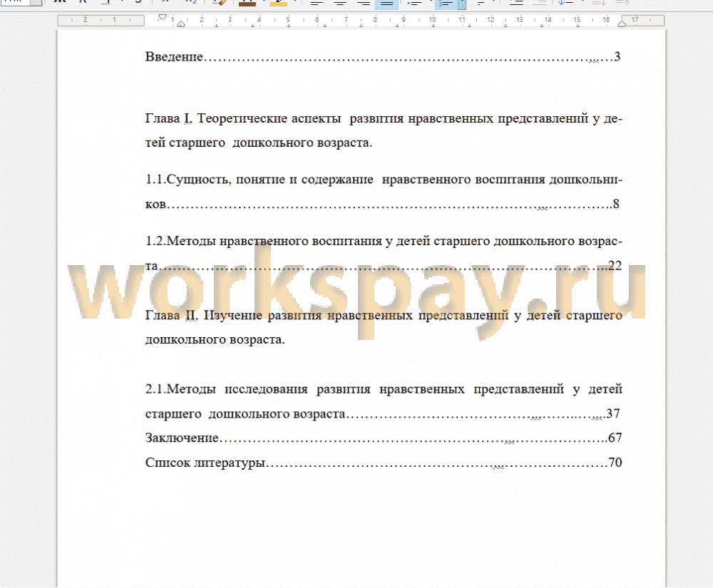Click the center alignment icon in toolbar
This screenshot has height=588, width=713.
pyautogui.click(x=340, y=3)
